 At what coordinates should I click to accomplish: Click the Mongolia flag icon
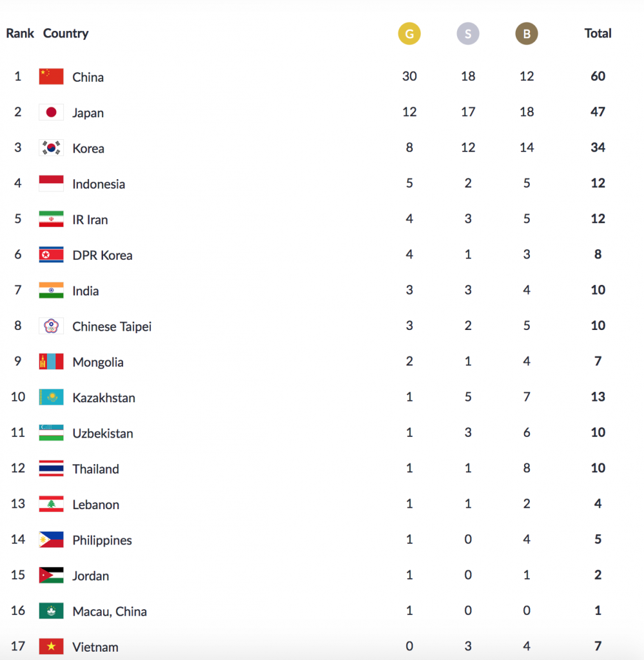(x=51, y=362)
